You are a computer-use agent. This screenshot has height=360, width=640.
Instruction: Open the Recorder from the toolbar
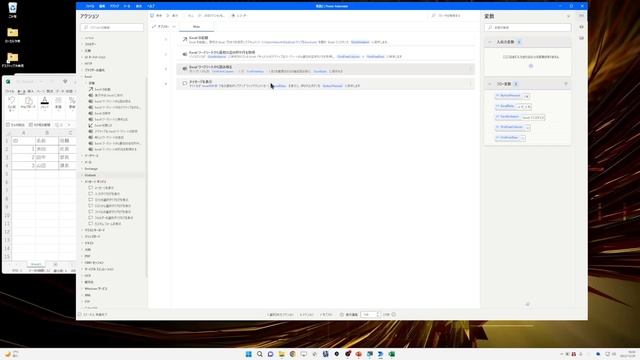tap(239, 16)
